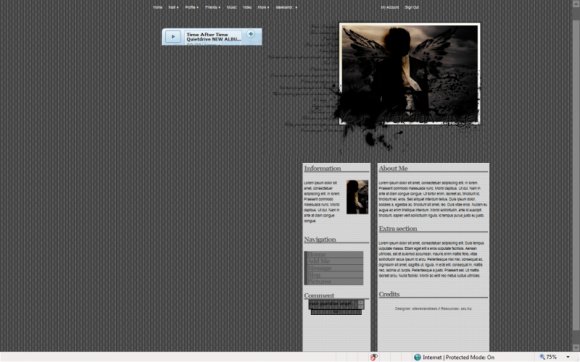Screen dimensions: 580x362
Task: Click the submit button below the comment box
Action: [336, 312]
